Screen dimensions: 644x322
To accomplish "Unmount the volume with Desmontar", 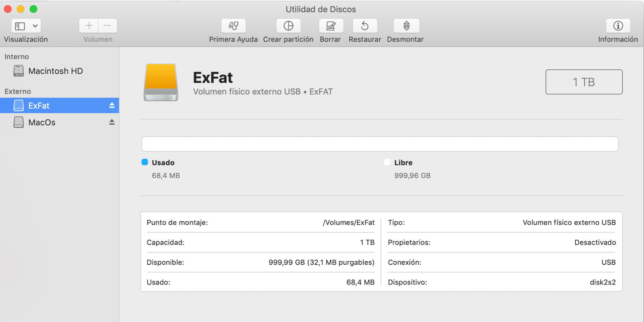I will pos(406,26).
